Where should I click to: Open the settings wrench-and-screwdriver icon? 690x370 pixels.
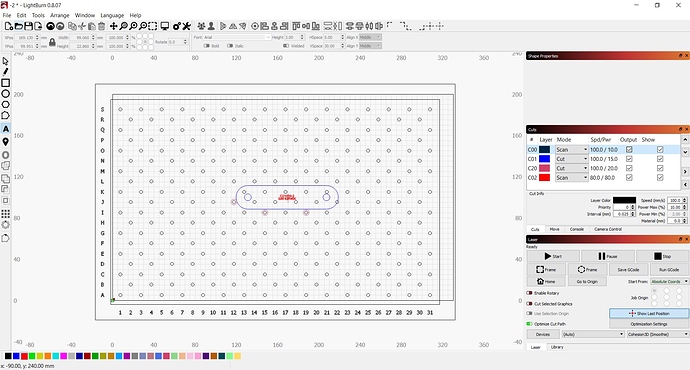click(x=187, y=26)
